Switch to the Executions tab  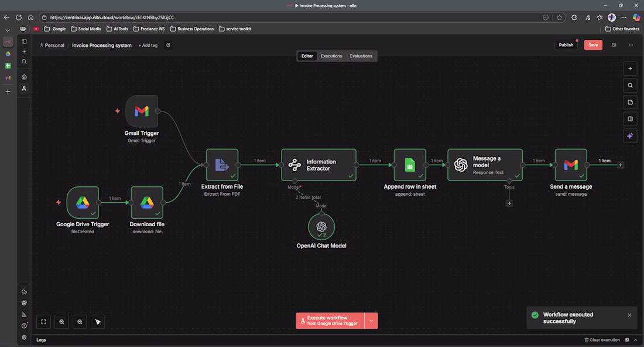[x=331, y=56]
